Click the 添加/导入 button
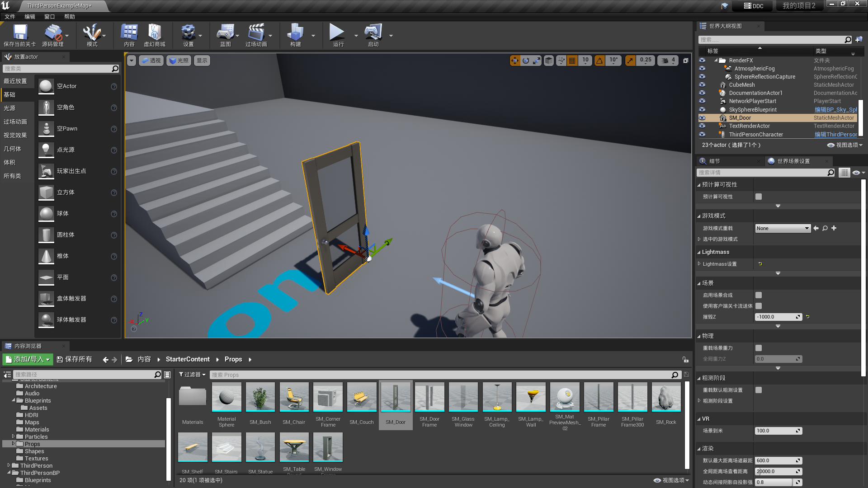This screenshot has width=868, height=488. tap(28, 359)
